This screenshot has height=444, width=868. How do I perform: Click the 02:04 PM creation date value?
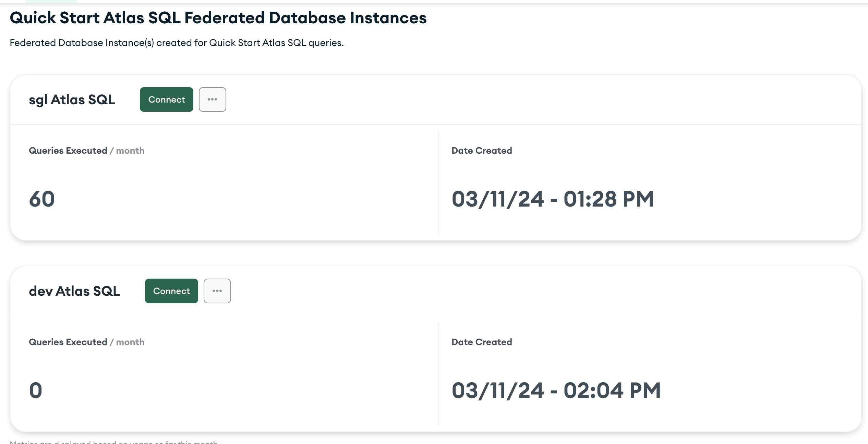556,390
